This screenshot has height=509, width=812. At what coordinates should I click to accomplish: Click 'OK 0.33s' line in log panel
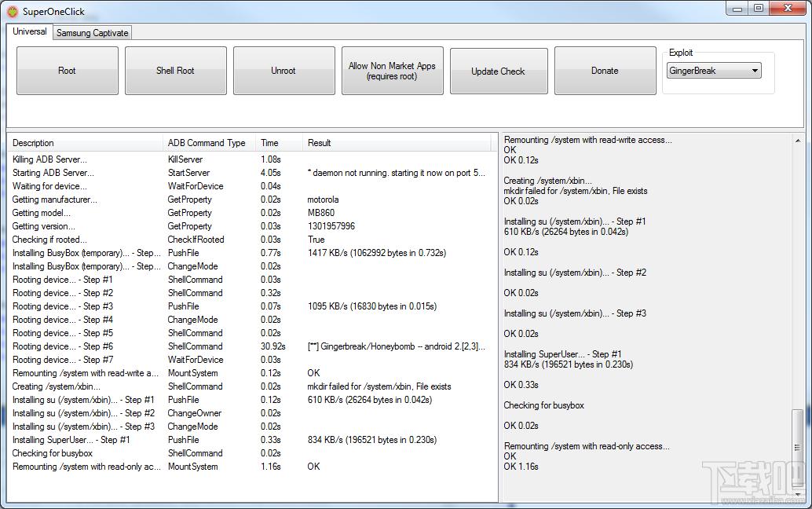click(x=521, y=385)
